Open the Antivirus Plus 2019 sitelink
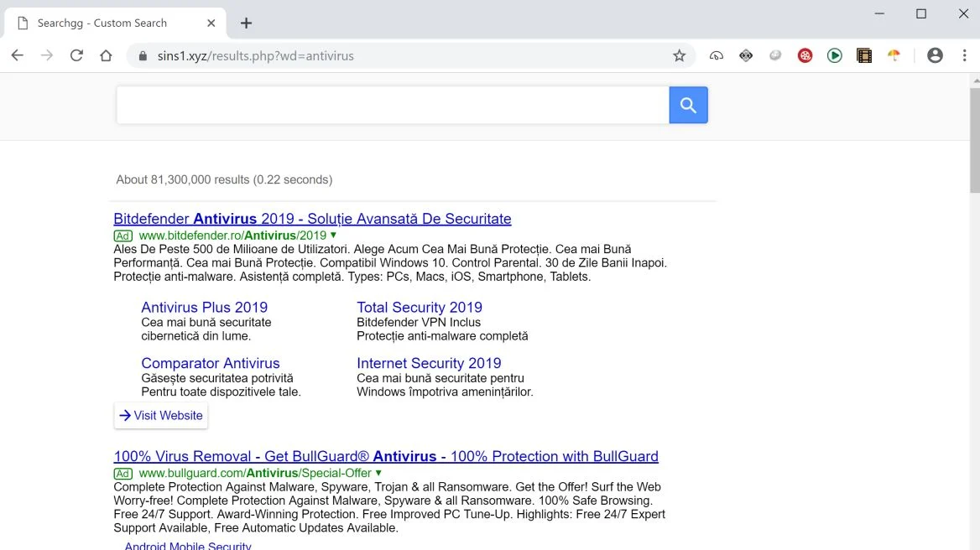This screenshot has width=980, height=550. coord(205,307)
